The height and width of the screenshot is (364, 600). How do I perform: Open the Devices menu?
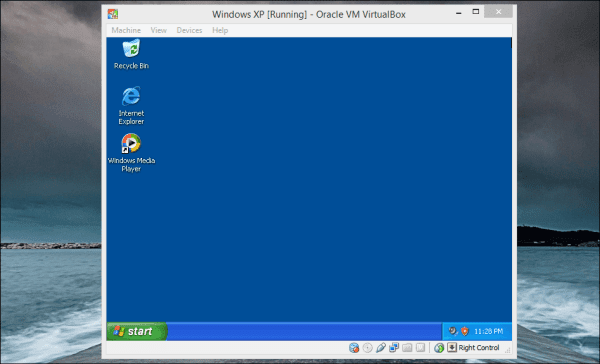[189, 30]
